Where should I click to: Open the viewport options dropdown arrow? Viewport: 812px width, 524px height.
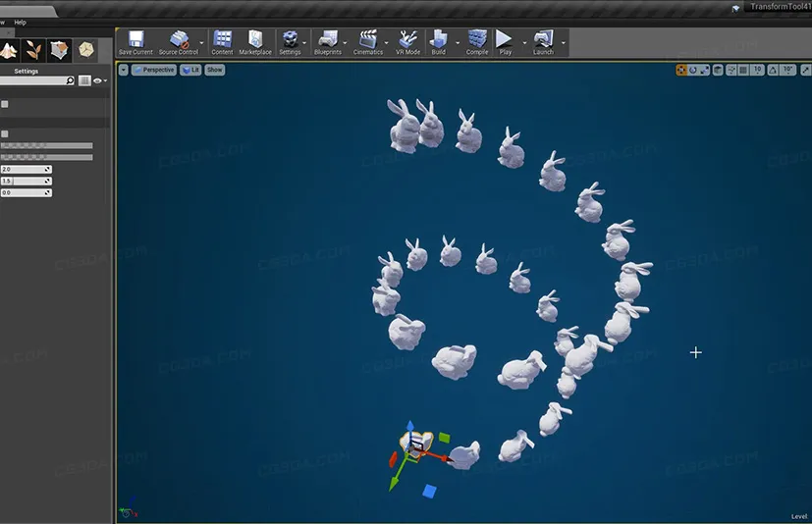point(124,70)
